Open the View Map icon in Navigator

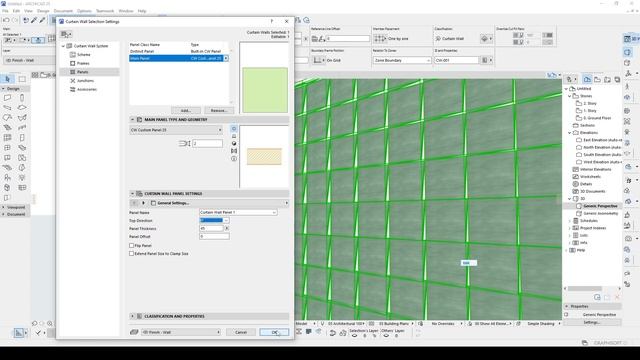[x=598, y=80]
